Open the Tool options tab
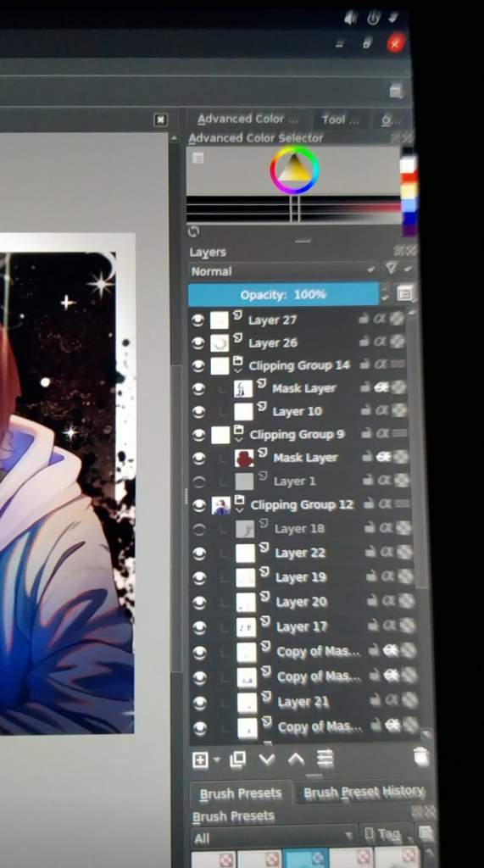Image resolution: width=484 pixels, height=868 pixels. tap(340, 120)
